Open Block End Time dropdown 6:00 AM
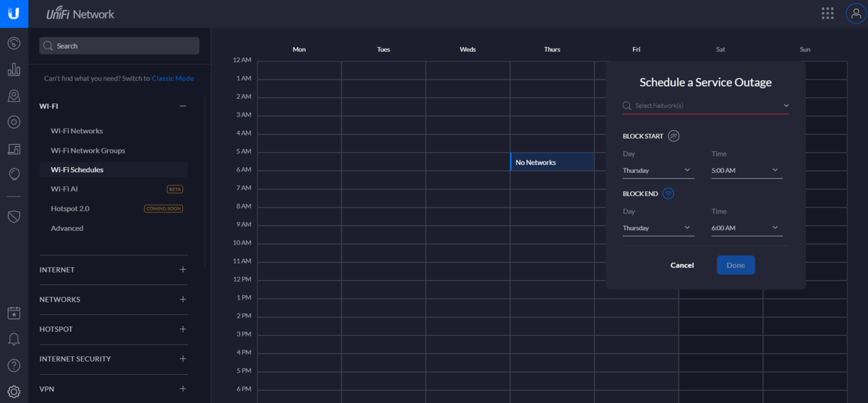868x403 pixels. click(747, 228)
